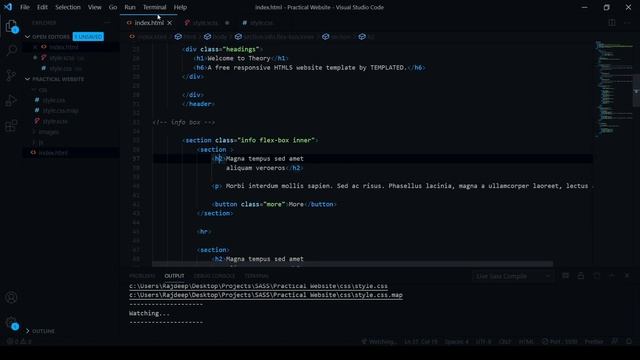640x360 pixels.
Task: Click the horizontal editor scrollbar
Action: tap(353, 264)
